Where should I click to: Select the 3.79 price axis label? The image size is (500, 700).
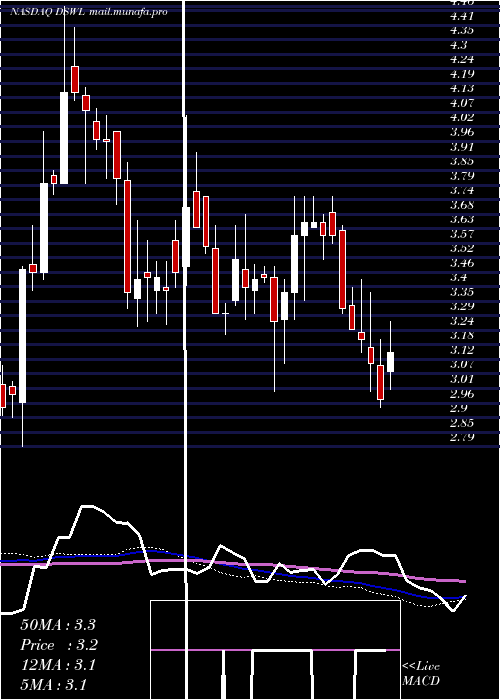[462, 176]
